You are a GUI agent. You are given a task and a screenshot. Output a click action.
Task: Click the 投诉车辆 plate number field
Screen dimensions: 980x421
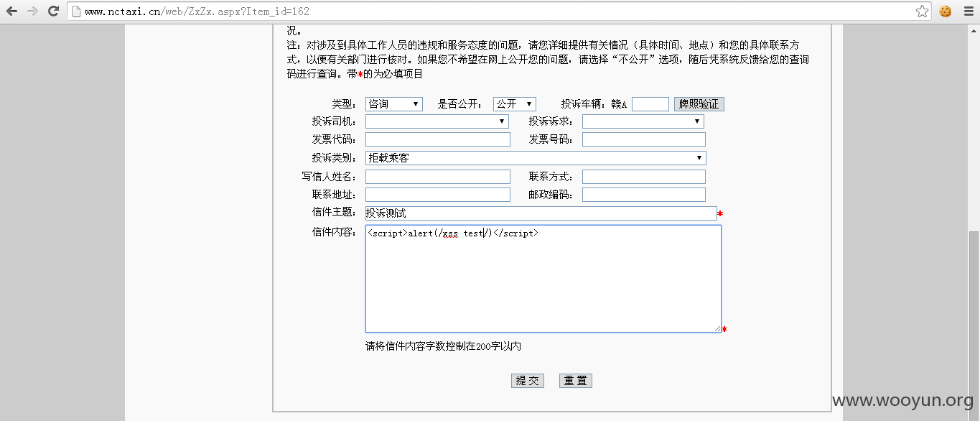(650, 104)
